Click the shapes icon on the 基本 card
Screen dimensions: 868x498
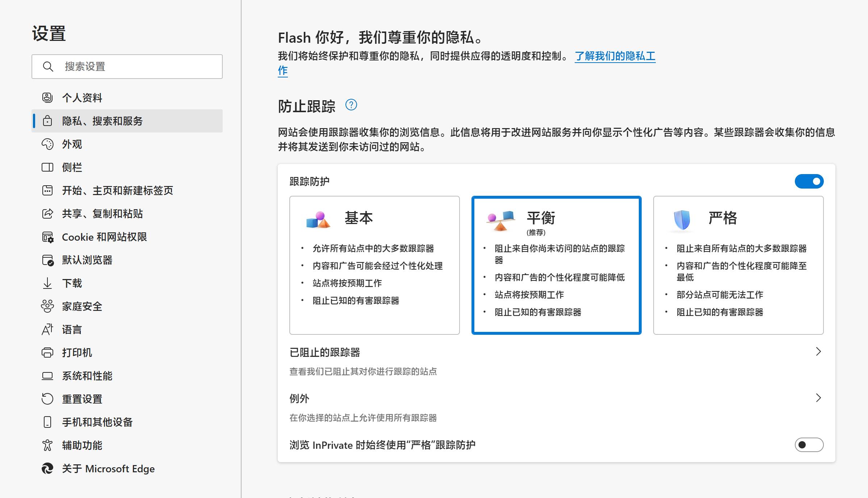click(x=318, y=219)
